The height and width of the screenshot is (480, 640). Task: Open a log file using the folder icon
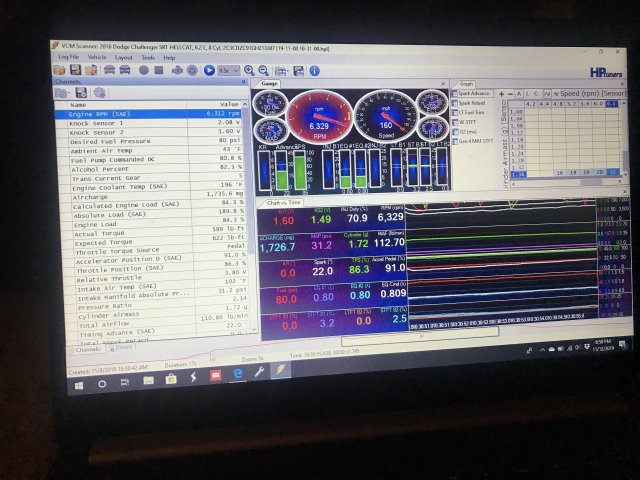pyautogui.click(x=60, y=70)
